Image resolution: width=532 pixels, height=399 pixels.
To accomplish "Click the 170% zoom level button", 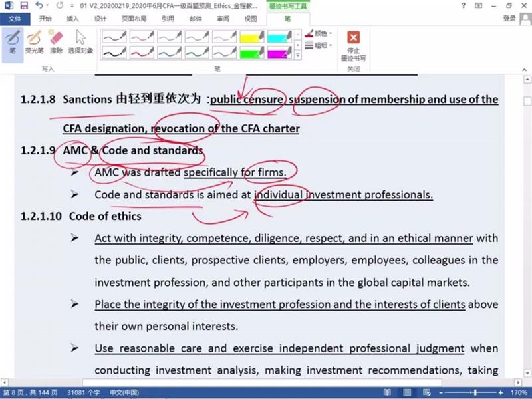I will [x=517, y=393].
